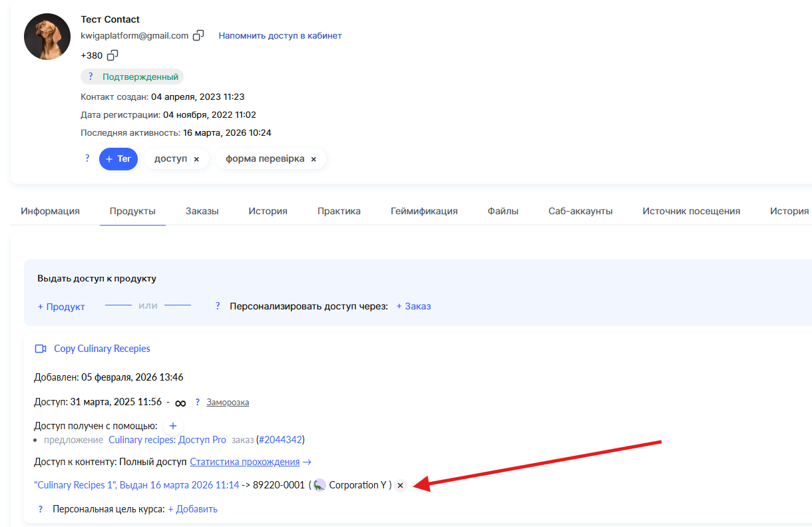Click help icon beside Персональная цель курса
Viewport: 812px width, 527px height.
click(x=41, y=509)
